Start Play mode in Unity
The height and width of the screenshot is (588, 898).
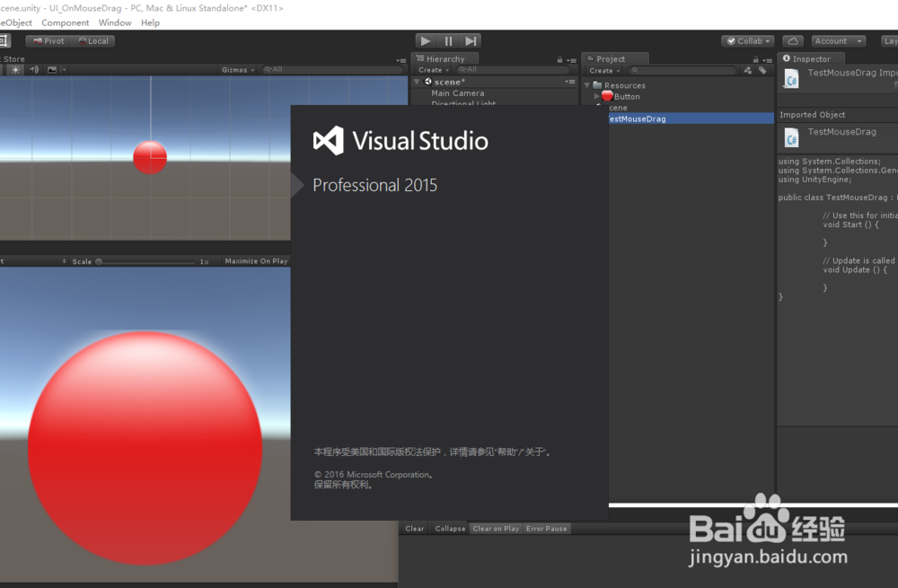coord(426,40)
